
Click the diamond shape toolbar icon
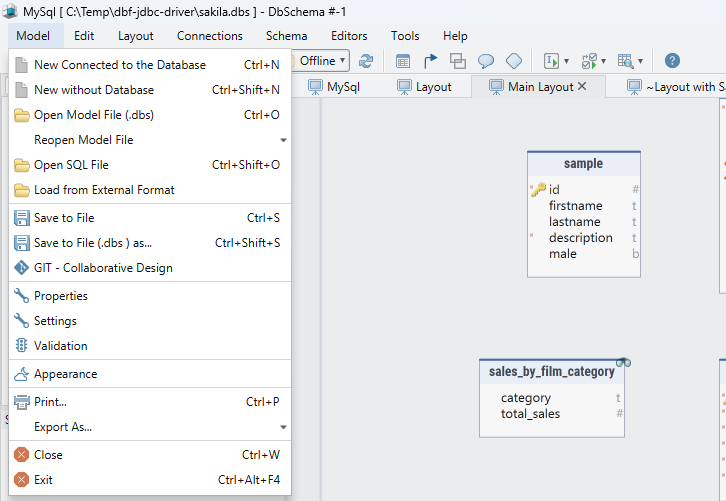[x=514, y=61]
